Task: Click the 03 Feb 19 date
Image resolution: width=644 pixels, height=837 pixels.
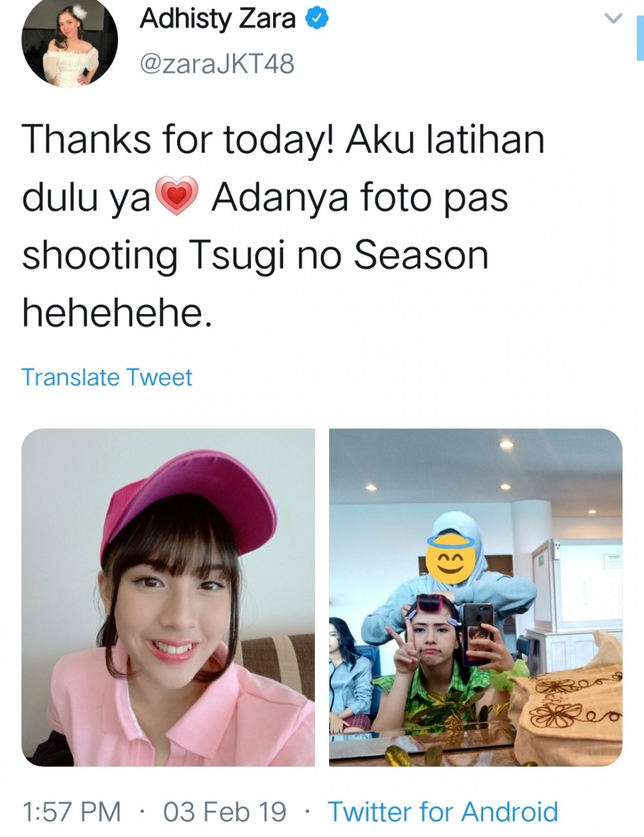Action: (224, 811)
